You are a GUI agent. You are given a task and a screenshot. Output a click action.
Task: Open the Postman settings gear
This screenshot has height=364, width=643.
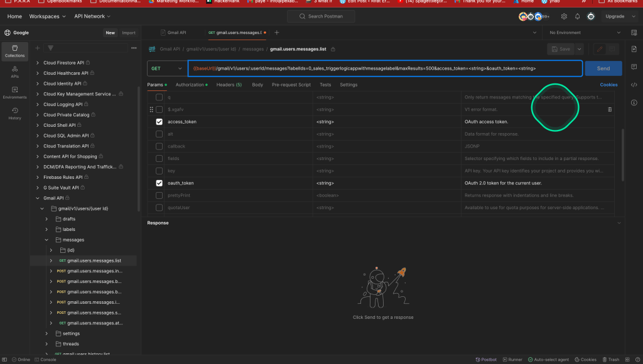point(564,16)
